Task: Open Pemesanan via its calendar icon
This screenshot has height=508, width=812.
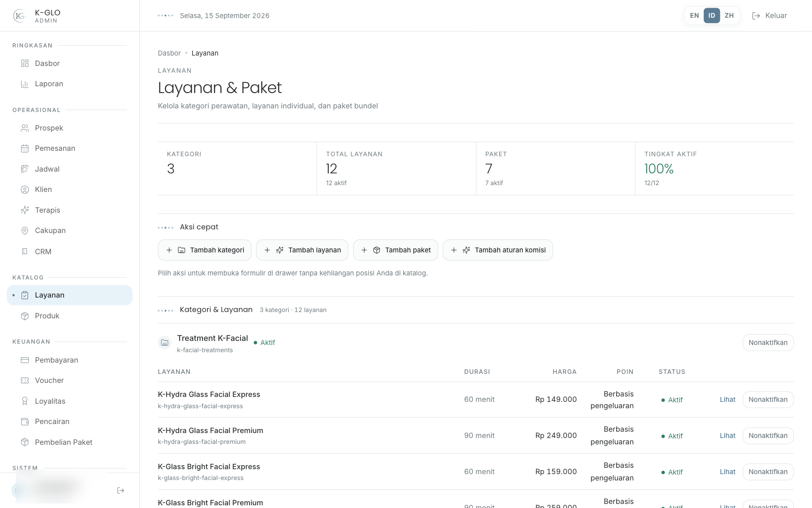Action: pyautogui.click(x=25, y=148)
